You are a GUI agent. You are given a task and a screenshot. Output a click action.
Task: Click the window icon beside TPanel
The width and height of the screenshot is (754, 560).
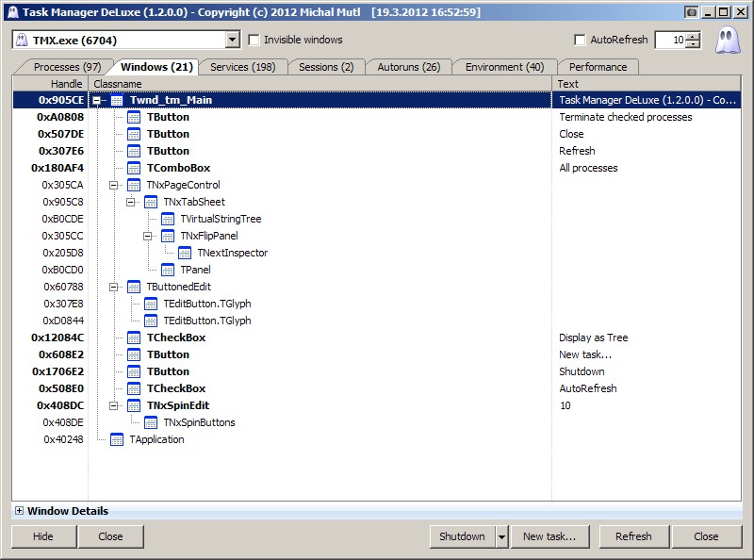click(168, 270)
